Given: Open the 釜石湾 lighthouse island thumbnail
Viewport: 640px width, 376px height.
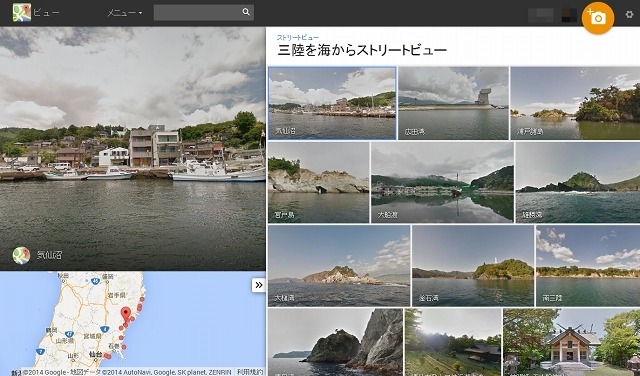Looking at the screenshot, I should (x=473, y=266).
